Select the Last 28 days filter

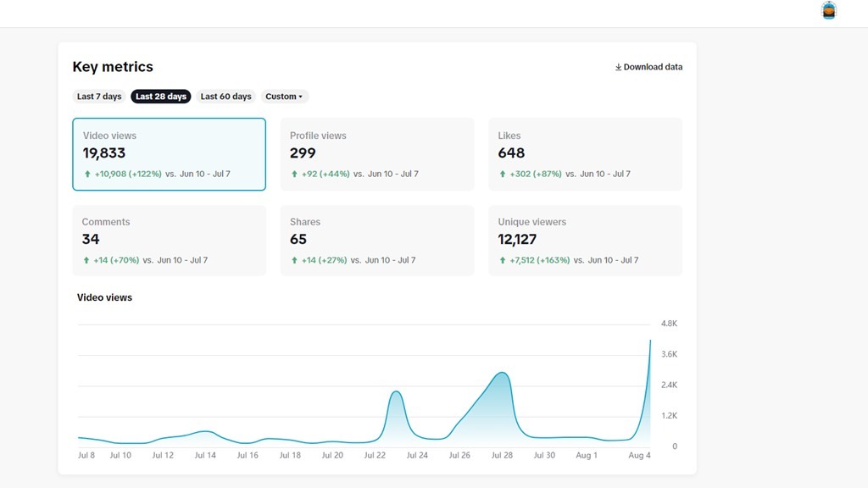click(161, 97)
